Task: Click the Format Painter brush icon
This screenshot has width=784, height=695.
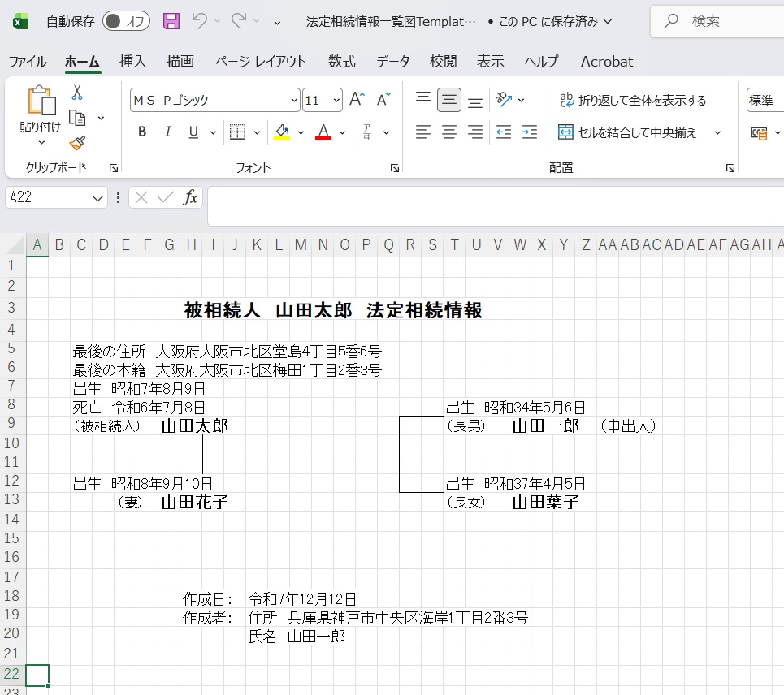Action: click(x=77, y=143)
